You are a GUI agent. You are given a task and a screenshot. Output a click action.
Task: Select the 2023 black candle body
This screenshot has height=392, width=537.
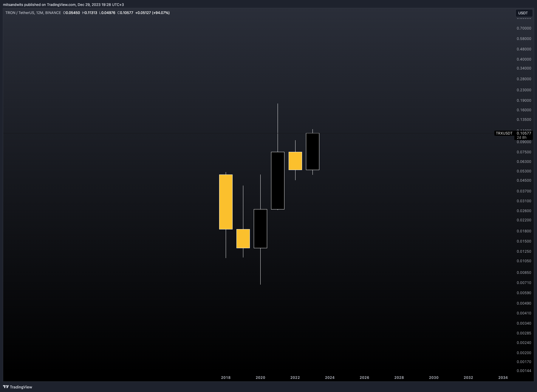click(312, 152)
